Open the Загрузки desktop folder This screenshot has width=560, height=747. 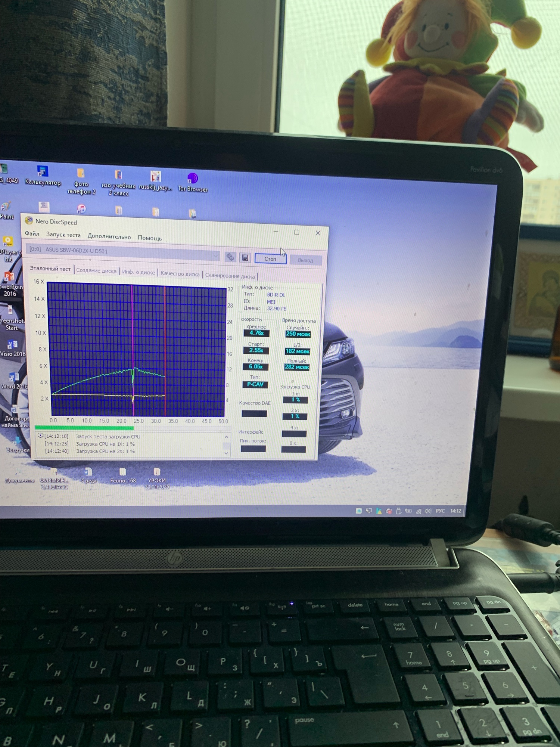click(18, 444)
